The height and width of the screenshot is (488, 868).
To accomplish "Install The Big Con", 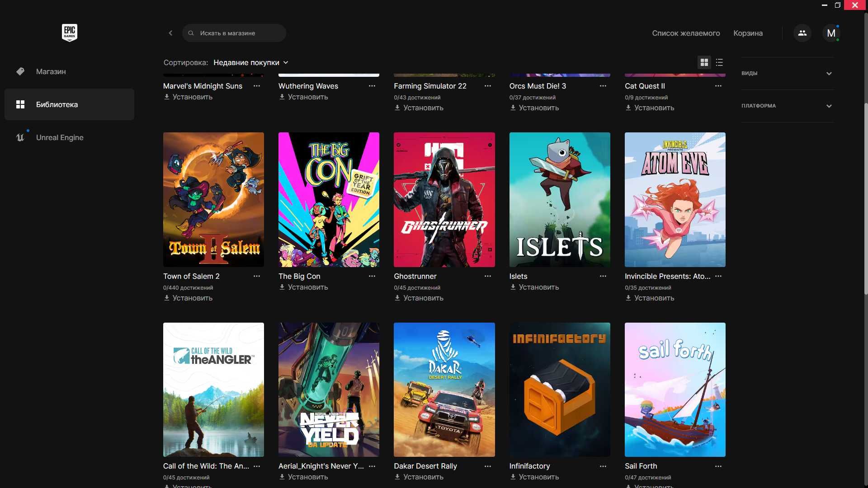I will 303,287.
